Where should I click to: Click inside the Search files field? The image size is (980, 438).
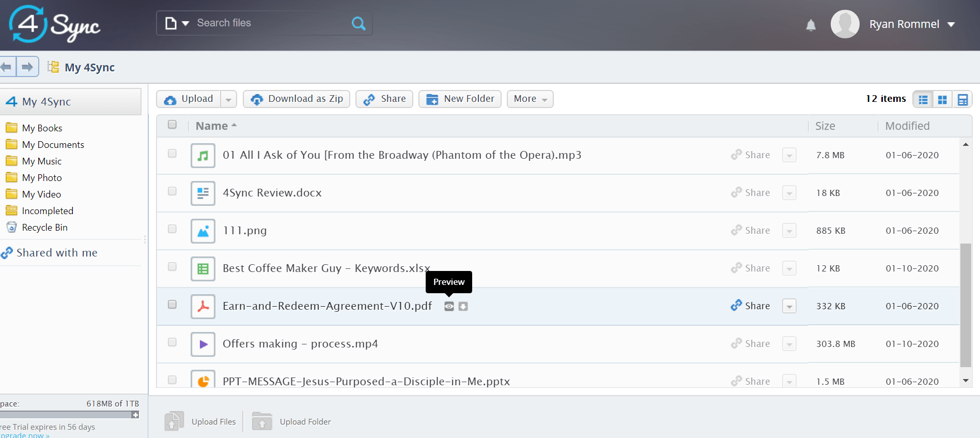(269, 23)
